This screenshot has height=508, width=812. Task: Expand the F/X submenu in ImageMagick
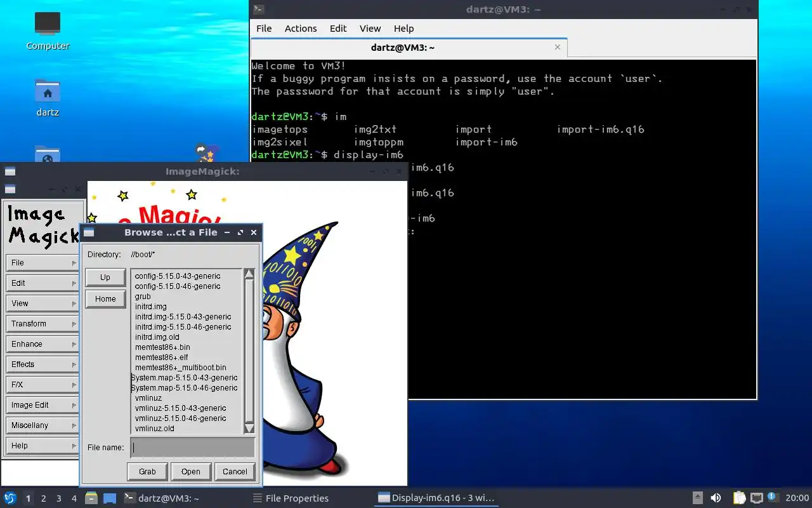(x=42, y=385)
